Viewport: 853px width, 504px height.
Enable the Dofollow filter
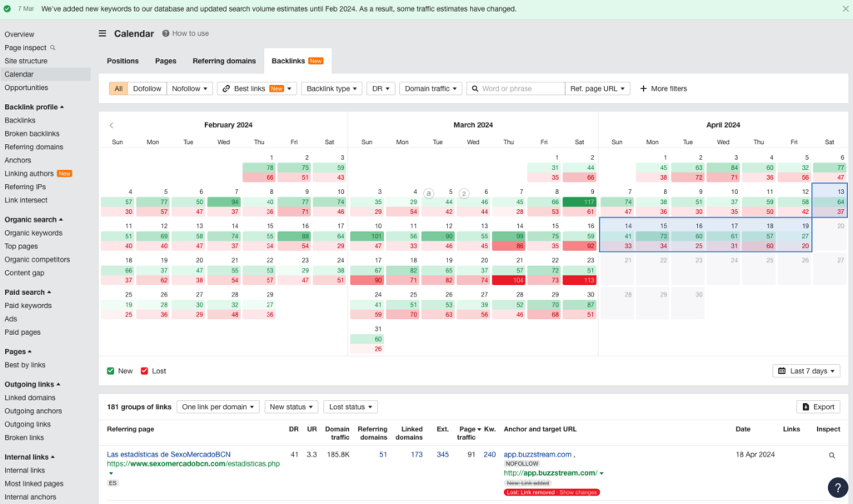click(x=147, y=87)
